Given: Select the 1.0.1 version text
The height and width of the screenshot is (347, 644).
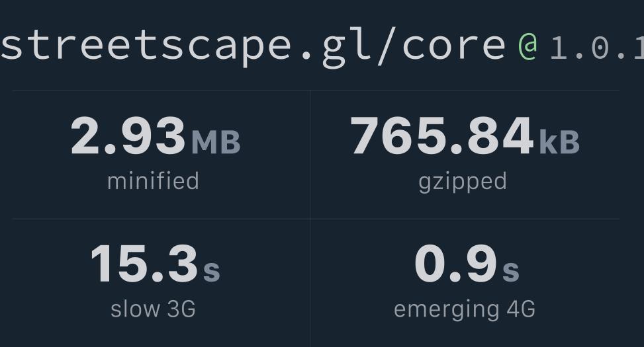Looking at the screenshot, I should (596, 48).
